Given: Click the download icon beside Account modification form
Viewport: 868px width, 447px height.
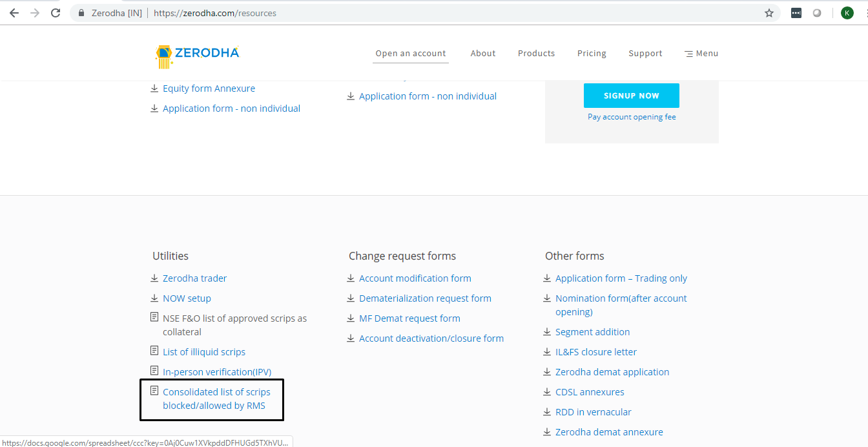Looking at the screenshot, I should tap(351, 278).
